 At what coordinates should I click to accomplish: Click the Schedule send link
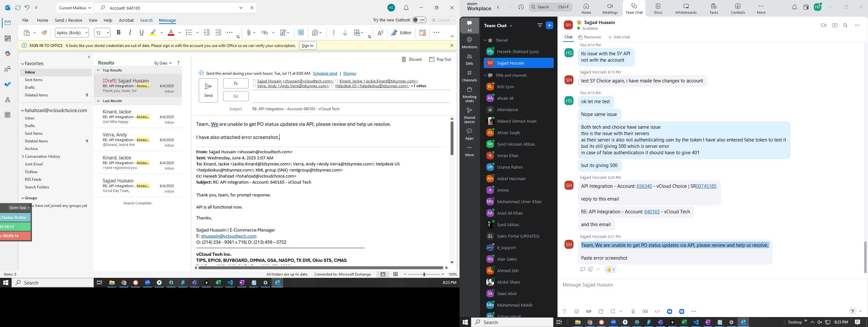pyautogui.click(x=325, y=73)
